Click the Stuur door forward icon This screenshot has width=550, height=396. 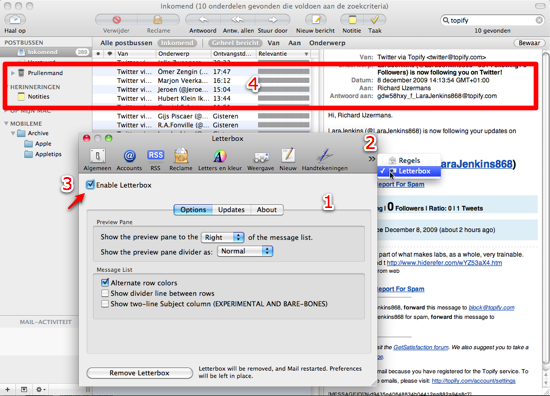(x=273, y=20)
